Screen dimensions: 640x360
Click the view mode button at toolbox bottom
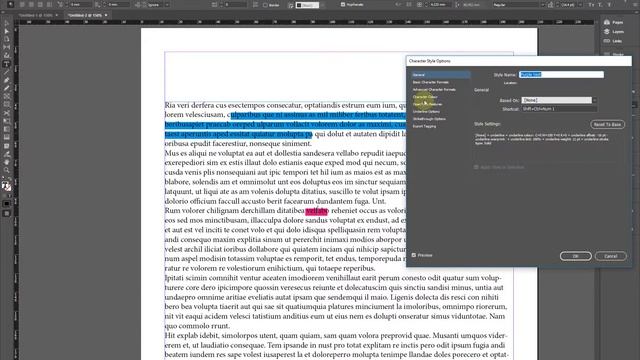click(7, 213)
